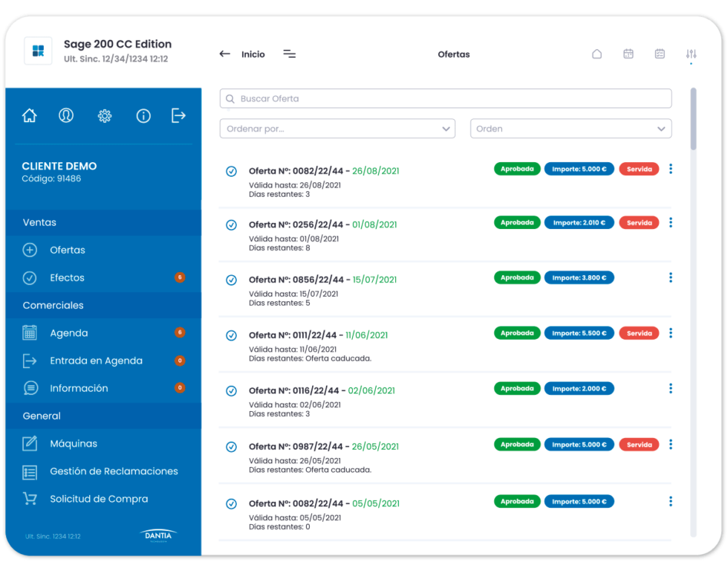The width and height of the screenshot is (728, 571).
Task: Click the back arrow next to Inicio
Action: click(224, 54)
